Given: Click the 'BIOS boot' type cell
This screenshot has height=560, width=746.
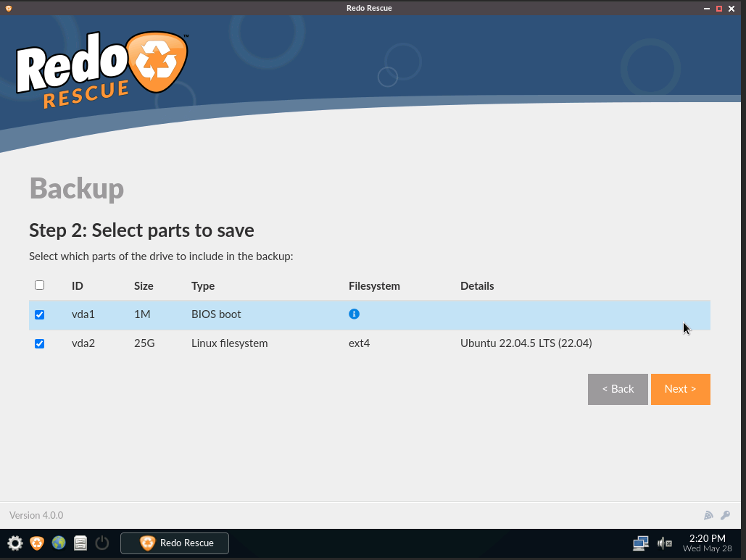Looking at the screenshot, I should (216, 314).
